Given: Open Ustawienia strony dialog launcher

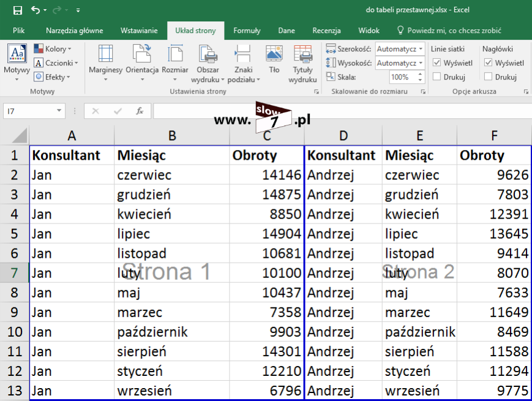Looking at the screenshot, I should click(317, 92).
